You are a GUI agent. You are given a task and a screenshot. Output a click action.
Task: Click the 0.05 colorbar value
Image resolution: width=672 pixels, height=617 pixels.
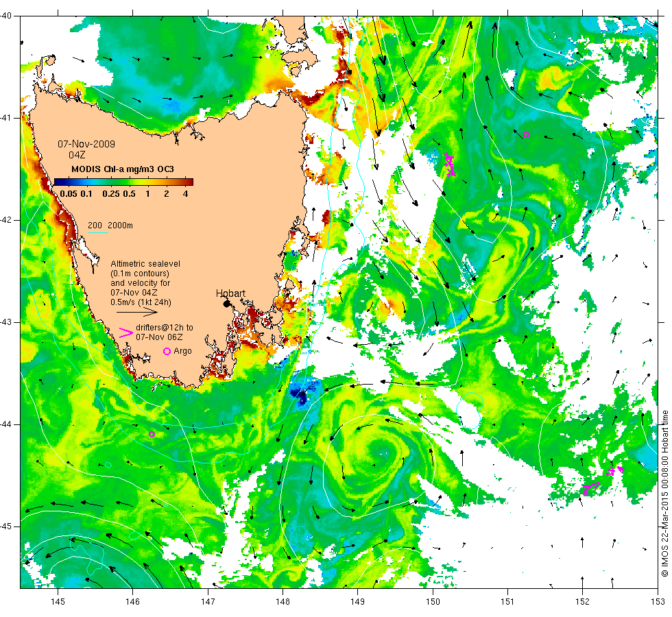69,193
